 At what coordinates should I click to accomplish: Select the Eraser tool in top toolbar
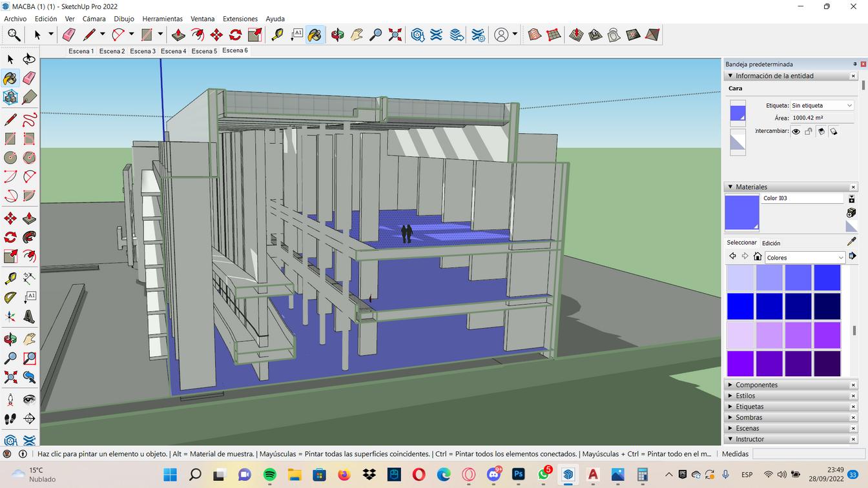coord(69,35)
